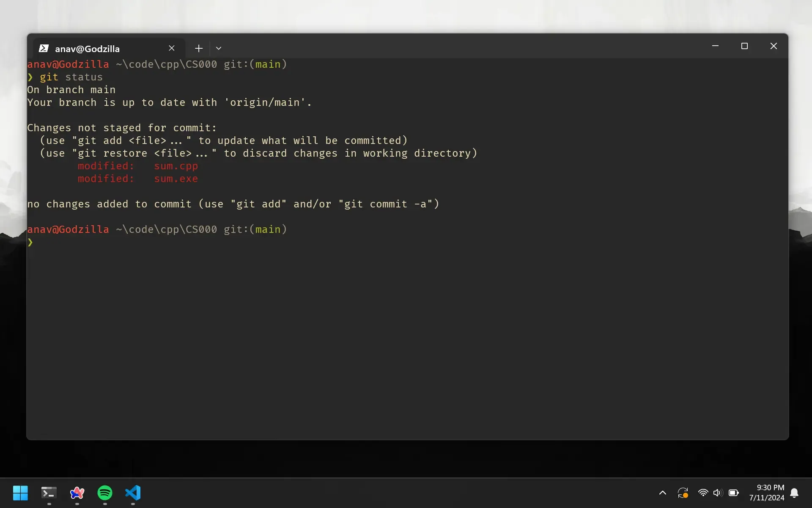Show hidden system tray icons
This screenshot has height=508, width=812.
[x=663, y=493]
